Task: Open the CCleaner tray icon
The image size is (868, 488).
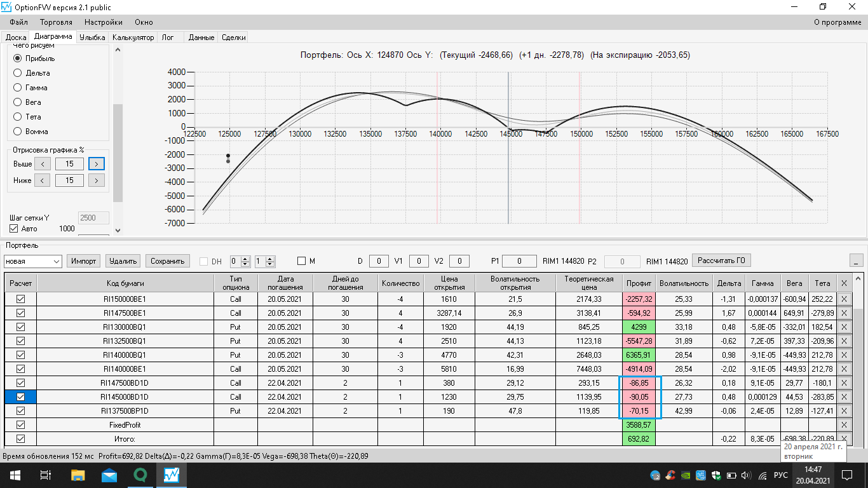Action: (x=670, y=475)
